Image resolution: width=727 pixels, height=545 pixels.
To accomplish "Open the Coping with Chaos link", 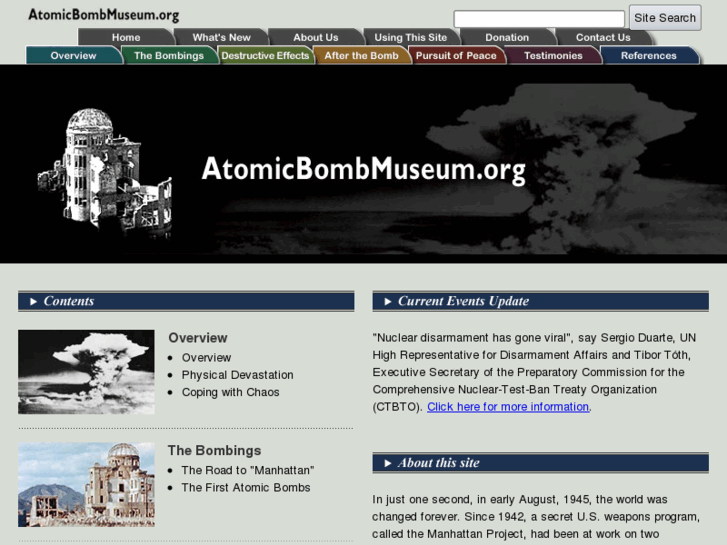I will [230, 392].
